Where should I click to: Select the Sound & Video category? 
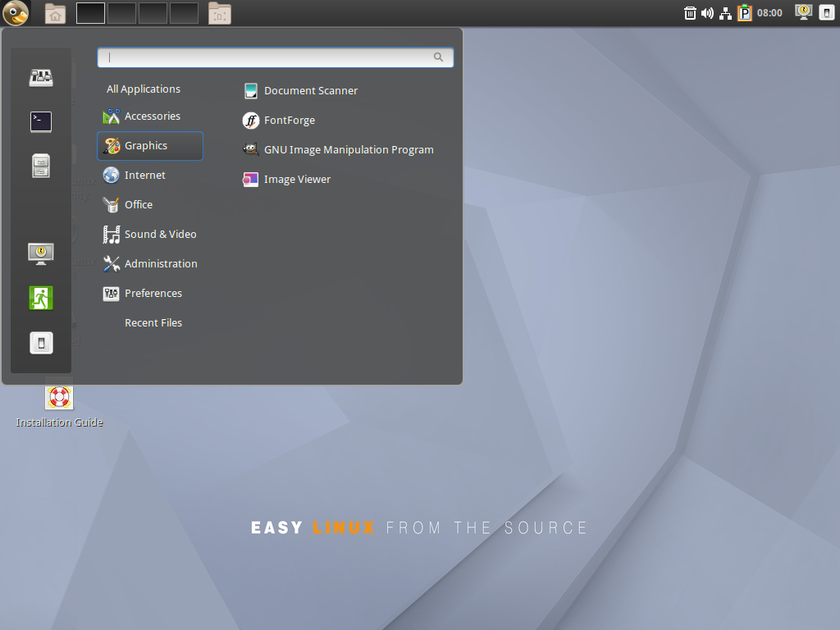150,234
